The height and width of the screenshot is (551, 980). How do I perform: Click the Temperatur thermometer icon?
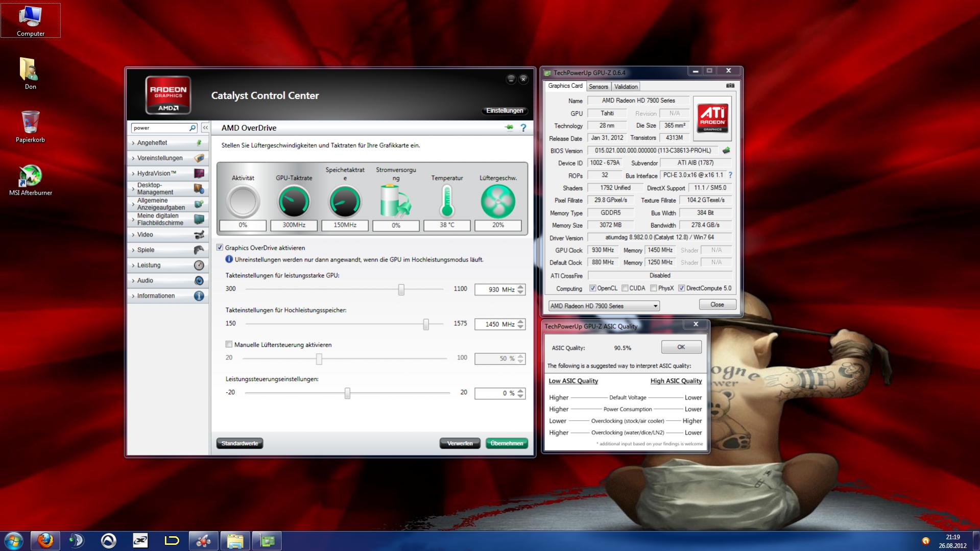tap(447, 201)
